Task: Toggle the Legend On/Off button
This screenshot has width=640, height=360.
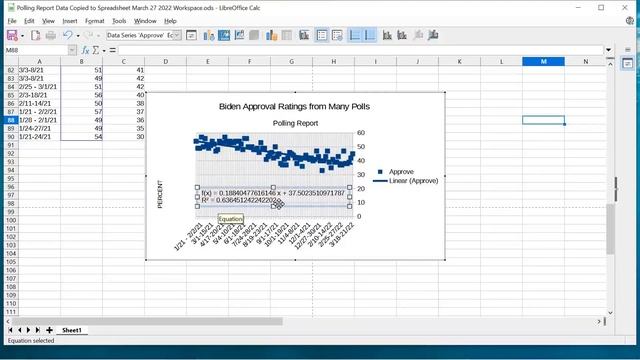Action: pos(322,36)
